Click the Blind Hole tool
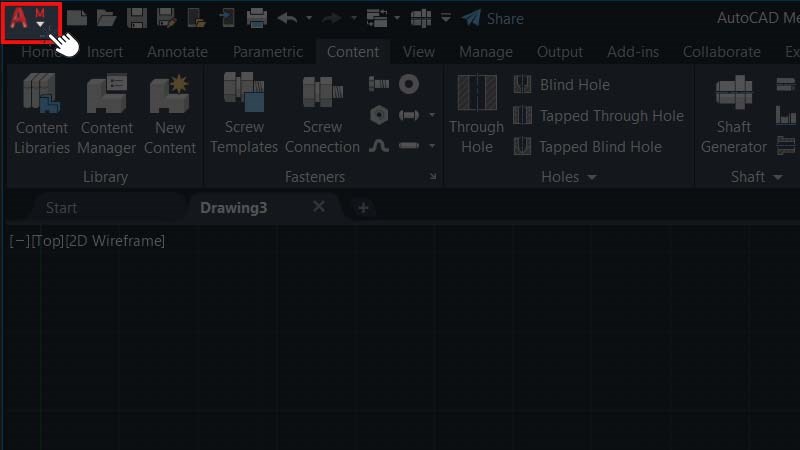This screenshot has width=800, height=450. point(561,85)
